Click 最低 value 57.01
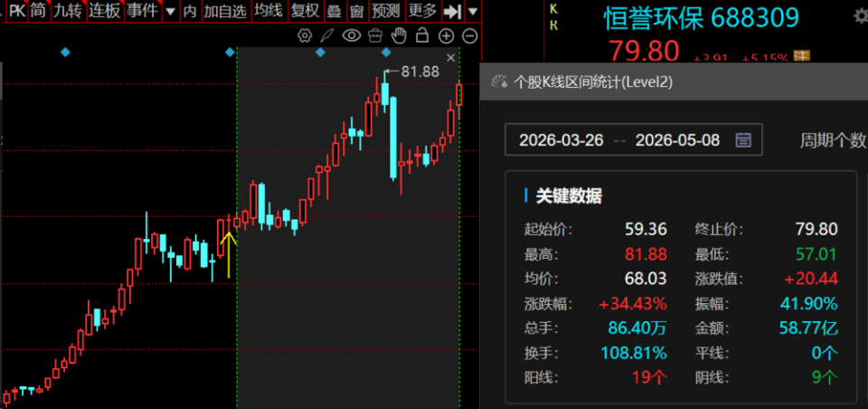 (x=816, y=254)
